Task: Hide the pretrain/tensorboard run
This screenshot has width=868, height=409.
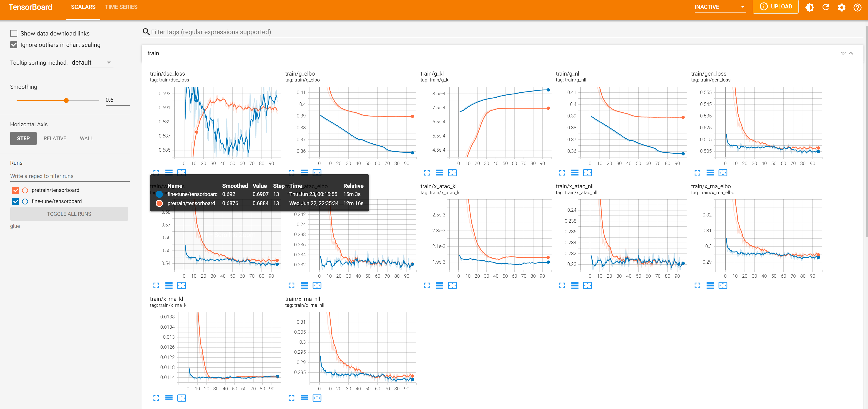Action: (15, 190)
